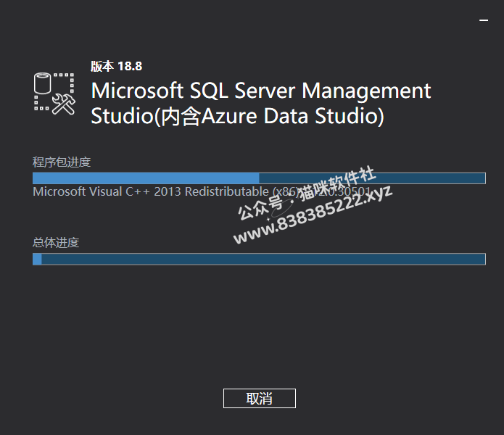Click the filled start of the overall progress bar
Image resolution: width=504 pixels, height=435 pixels.
coord(37,259)
